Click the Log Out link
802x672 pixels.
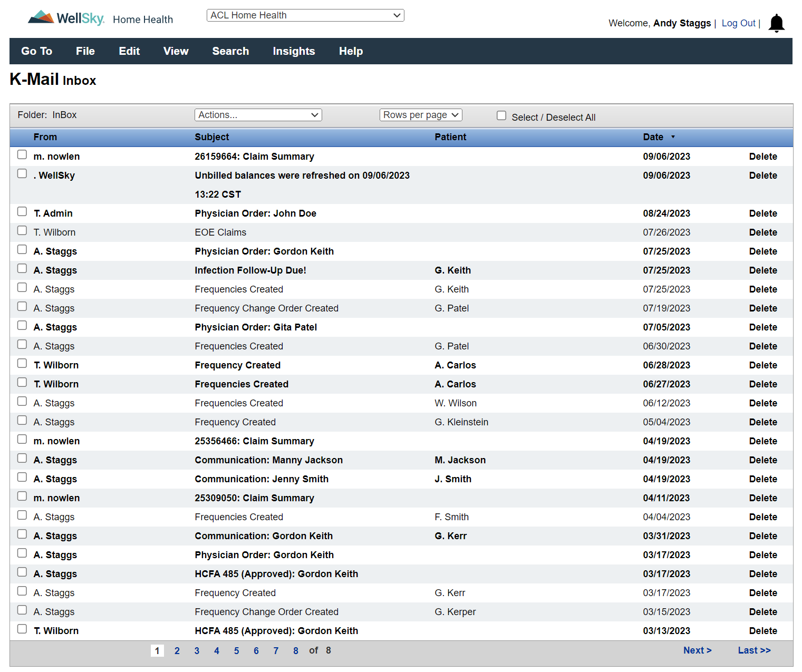738,23
